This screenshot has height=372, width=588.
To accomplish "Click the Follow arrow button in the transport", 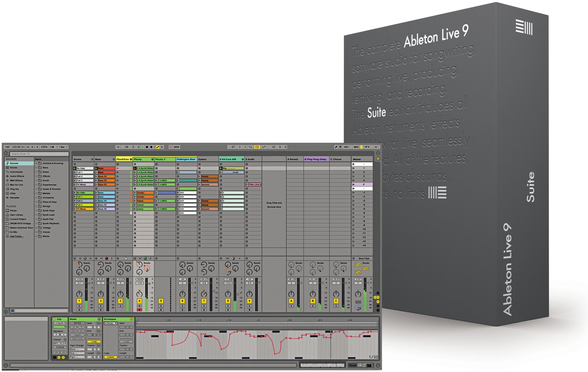I will click(x=118, y=147).
